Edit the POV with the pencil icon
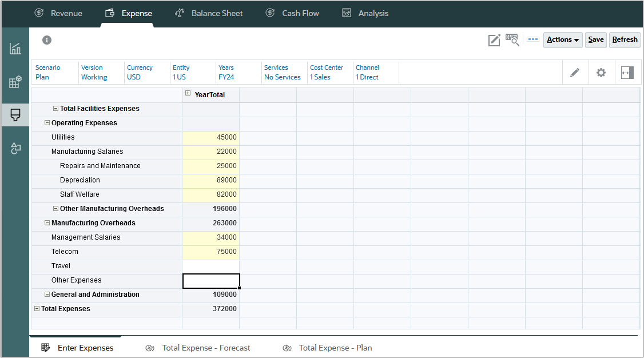 [575, 72]
